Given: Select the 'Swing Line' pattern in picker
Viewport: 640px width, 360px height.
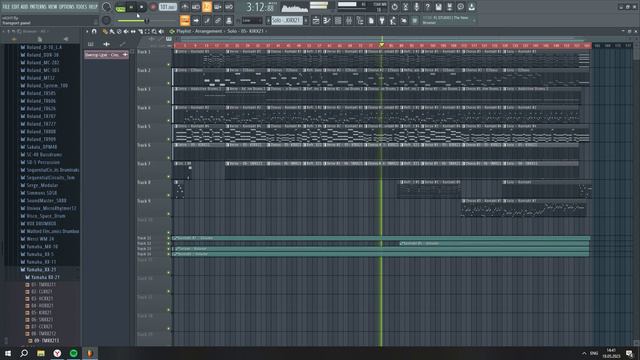Looking at the screenshot, I should [106, 55].
